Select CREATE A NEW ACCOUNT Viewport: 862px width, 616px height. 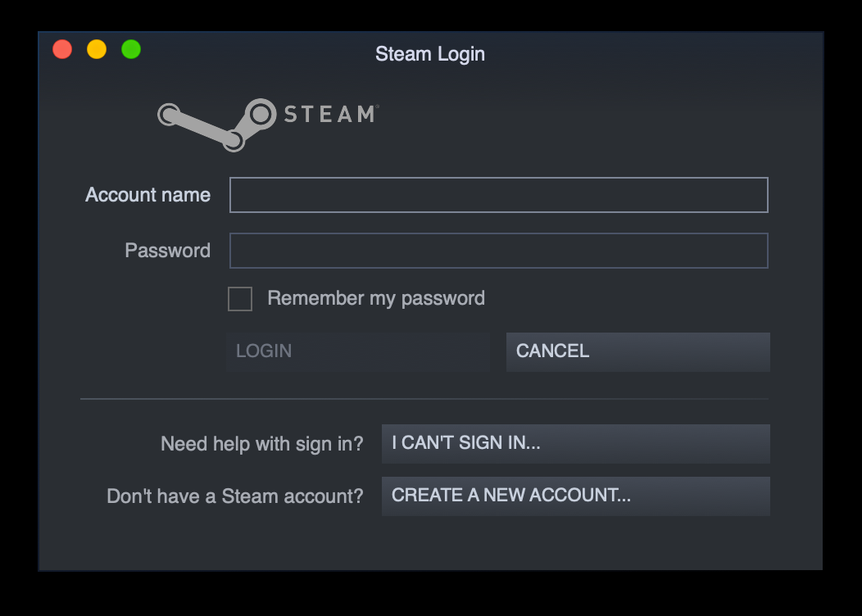tap(575, 496)
